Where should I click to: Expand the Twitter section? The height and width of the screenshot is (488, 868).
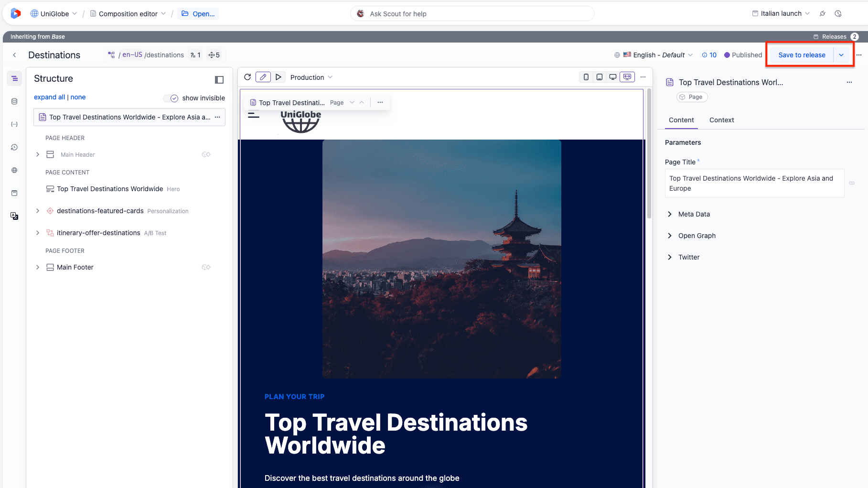tap(683, 257)
